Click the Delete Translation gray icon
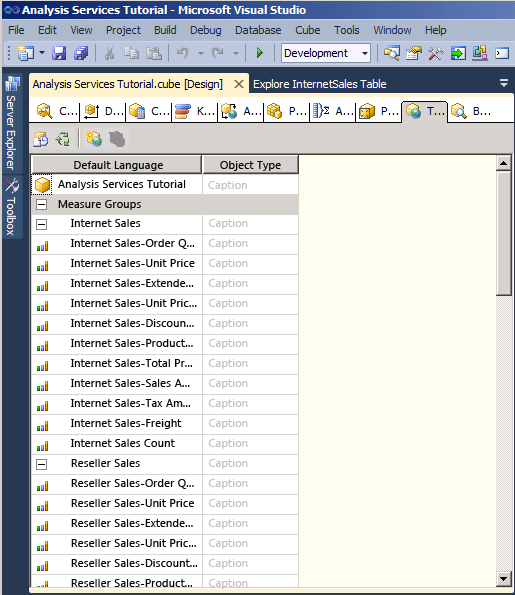Image resolution: width=515 pixels, height=595 pixels. [x=117, y=139]
